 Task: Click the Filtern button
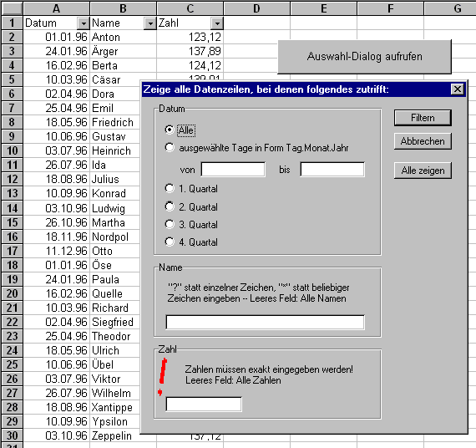click(423, 118)
